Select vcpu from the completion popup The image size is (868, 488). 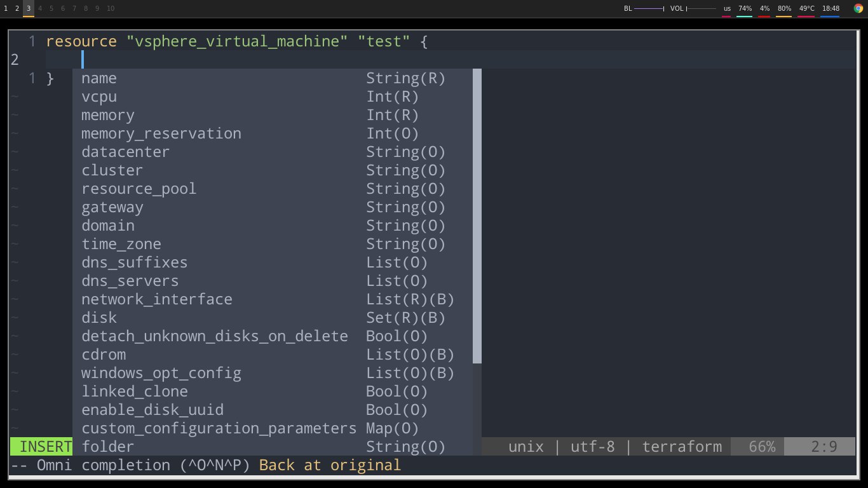(99, 97)
